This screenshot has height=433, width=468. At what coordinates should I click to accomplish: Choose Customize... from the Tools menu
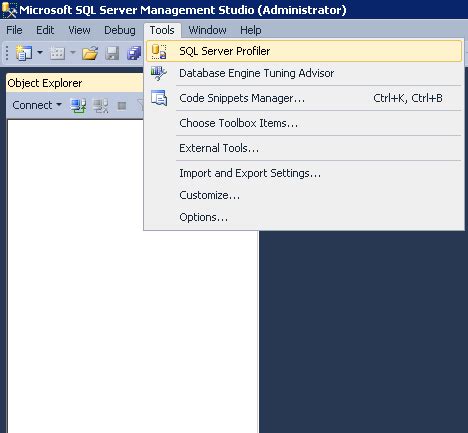click(x=304, y=195)
